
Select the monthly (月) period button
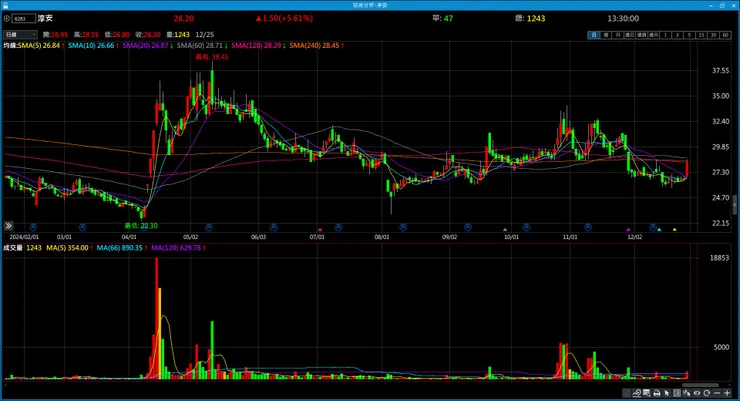click(x=617, y=35)
